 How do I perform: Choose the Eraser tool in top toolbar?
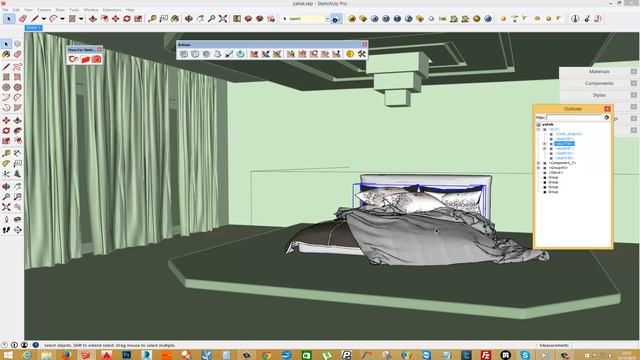[23, 19]
